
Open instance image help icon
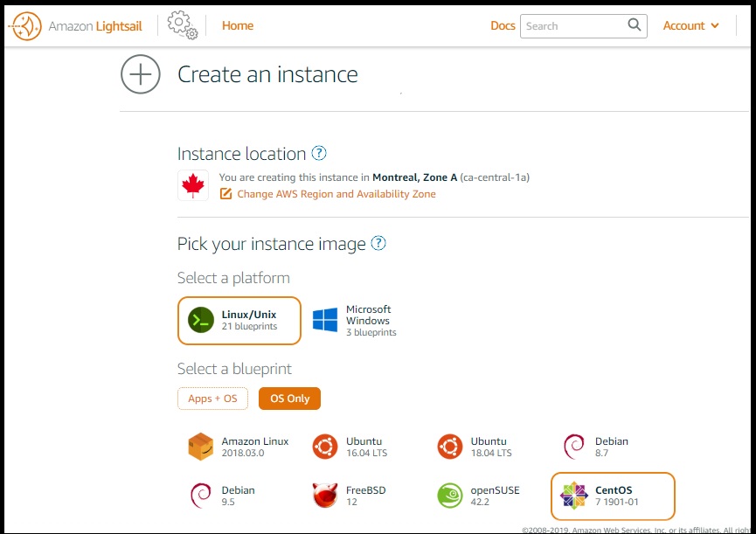[378, 244]
